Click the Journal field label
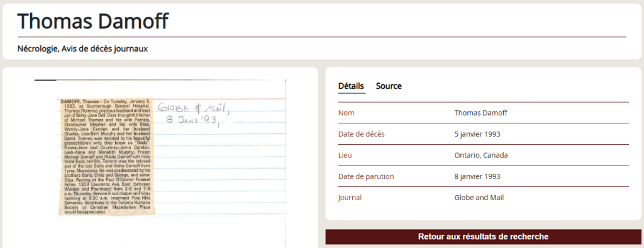Viewport: 644px width, 248px height. (350, 198)
